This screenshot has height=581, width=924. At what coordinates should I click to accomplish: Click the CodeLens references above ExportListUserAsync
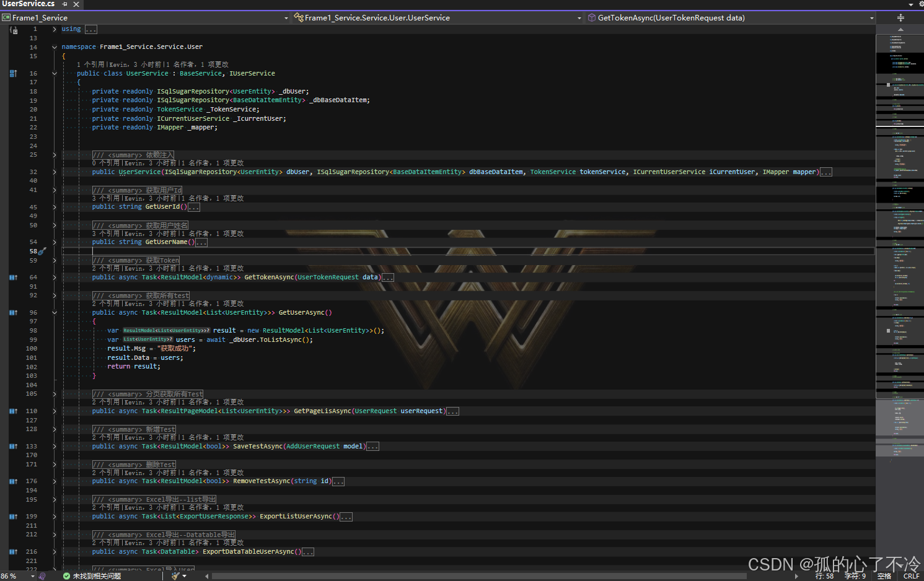click(168, 507)
